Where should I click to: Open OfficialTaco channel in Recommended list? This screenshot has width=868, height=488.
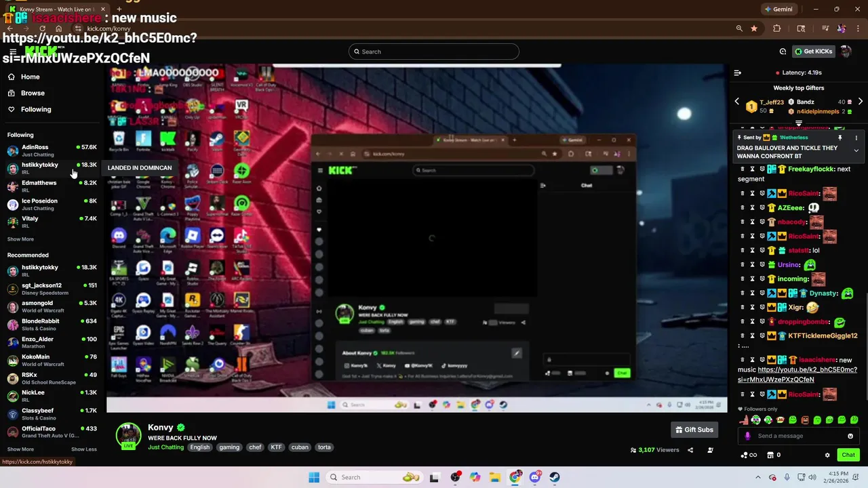click(52, 432)
